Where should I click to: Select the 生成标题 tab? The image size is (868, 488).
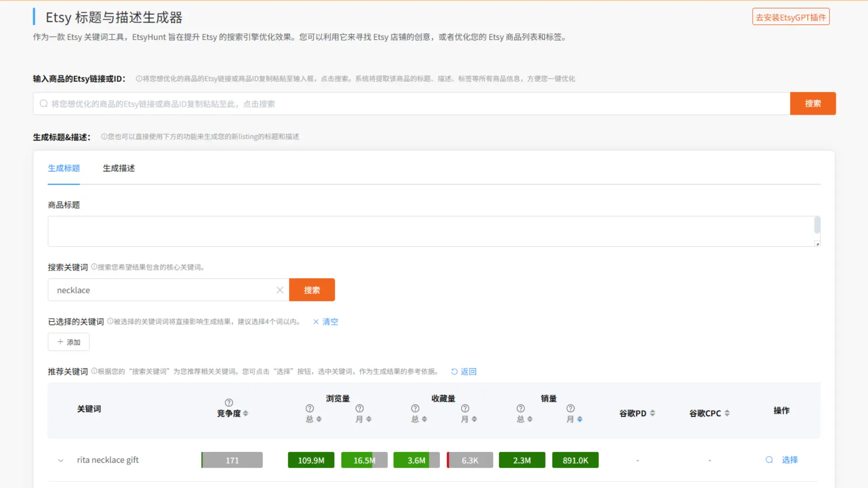64,168
